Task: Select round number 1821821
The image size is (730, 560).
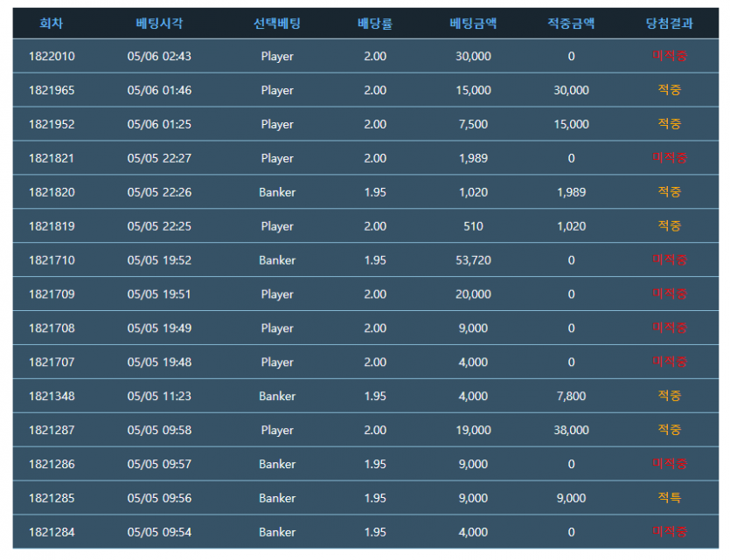Action: (x=52, y=158)
